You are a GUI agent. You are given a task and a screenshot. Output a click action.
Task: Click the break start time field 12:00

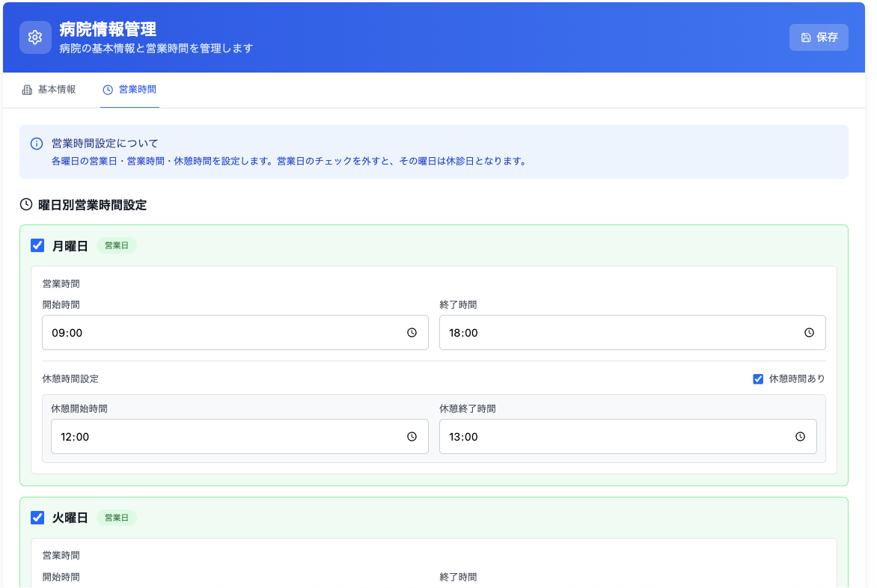(x=224, y=437)
